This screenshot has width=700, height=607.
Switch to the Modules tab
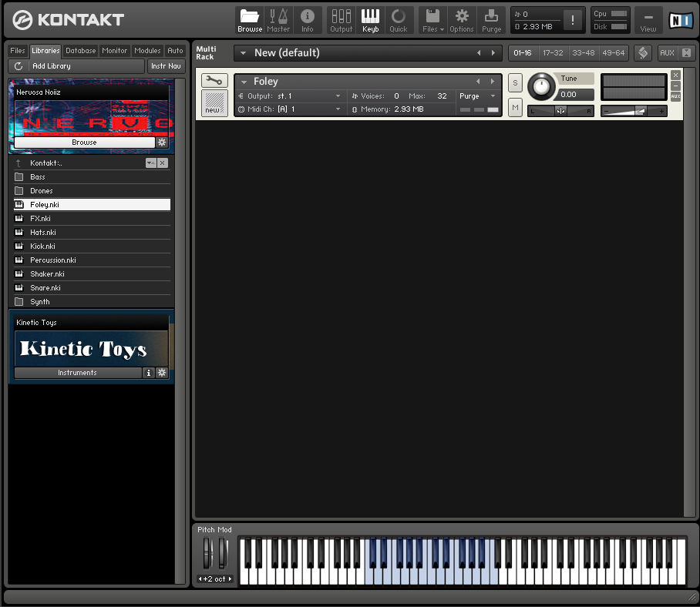click(147, 51)
